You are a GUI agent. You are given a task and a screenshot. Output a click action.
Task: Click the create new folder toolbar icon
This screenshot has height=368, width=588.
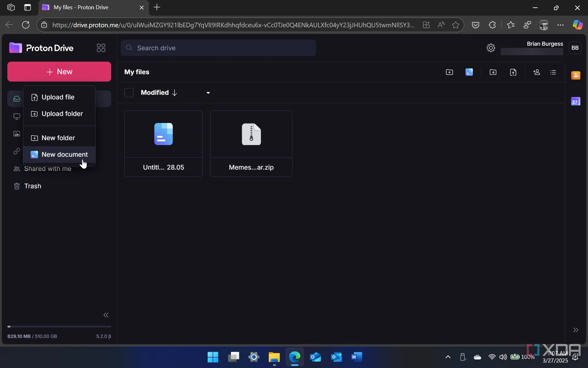coord(449,72)
